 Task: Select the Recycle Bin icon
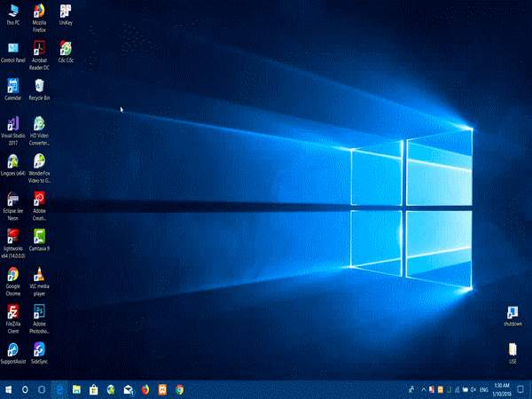click(39, 85)
